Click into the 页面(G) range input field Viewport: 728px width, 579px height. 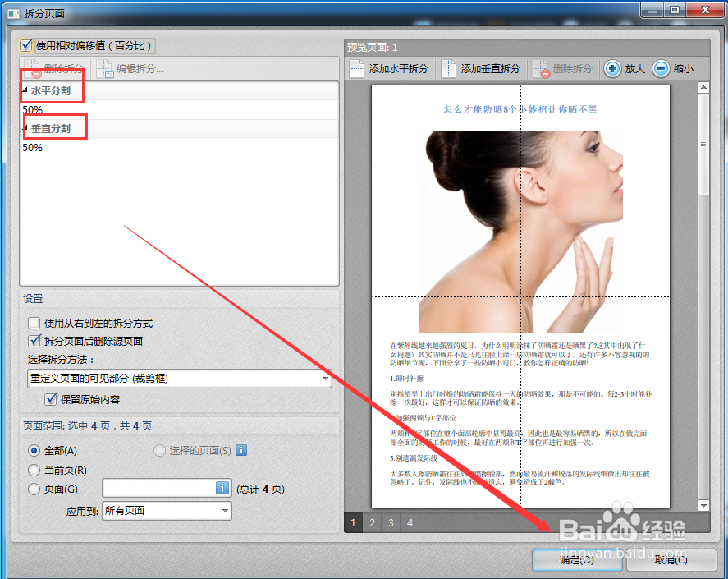(x=158, y=488)
